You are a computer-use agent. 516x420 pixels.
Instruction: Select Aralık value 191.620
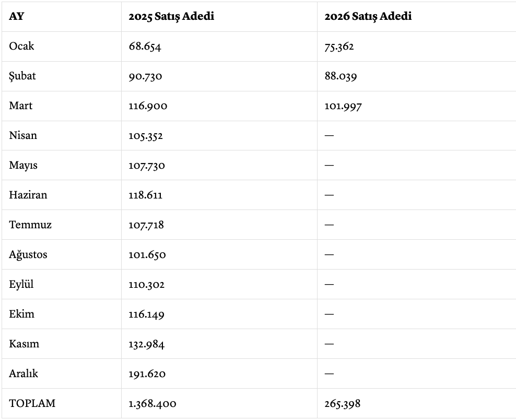tap(146, 374)
